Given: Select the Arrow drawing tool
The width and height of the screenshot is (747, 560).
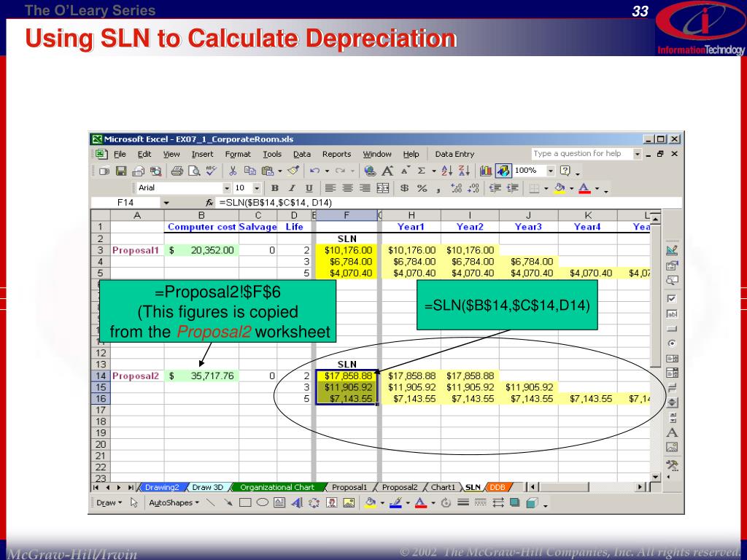Looking at the screenshot, I should (228, 503).
